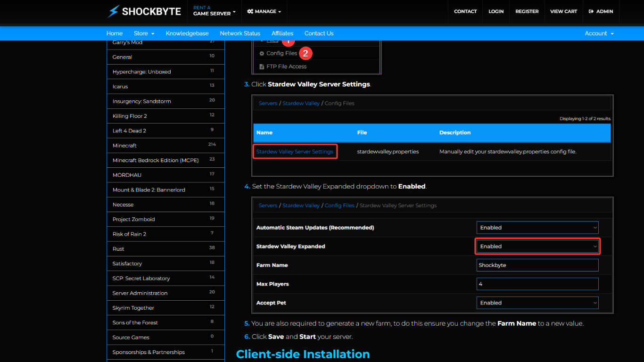Click the Description column header
The image size is (644, 362).
pos(455,133)
